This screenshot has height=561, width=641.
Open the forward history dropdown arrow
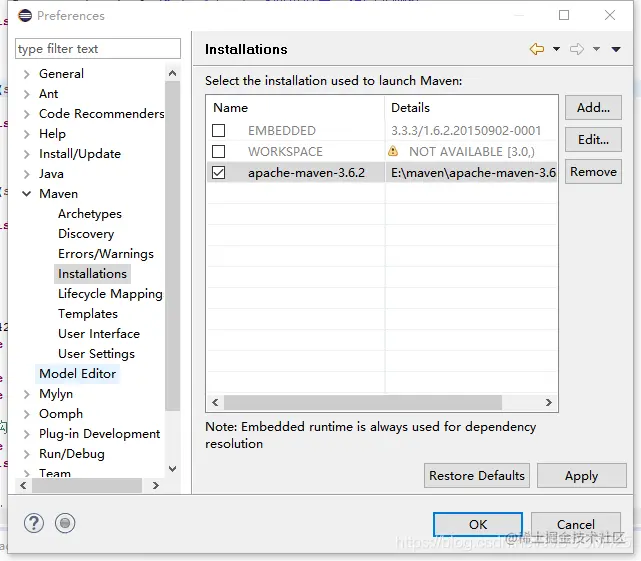[596, 49]
